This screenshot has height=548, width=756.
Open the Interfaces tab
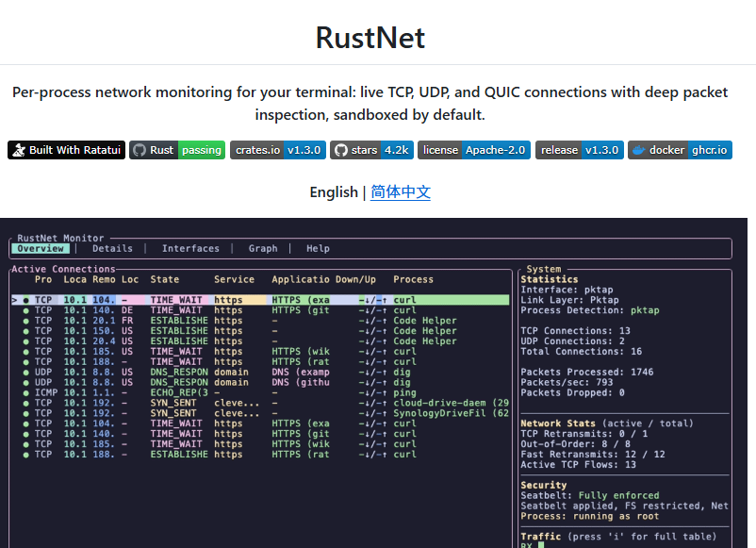pos(190,248)
